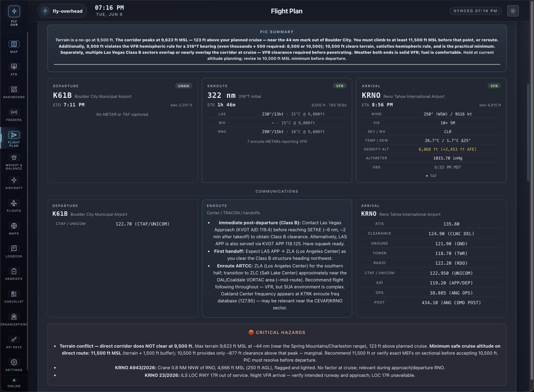
Task: Click the tower frequency 118.70 (TWR)
Action: 451,253
